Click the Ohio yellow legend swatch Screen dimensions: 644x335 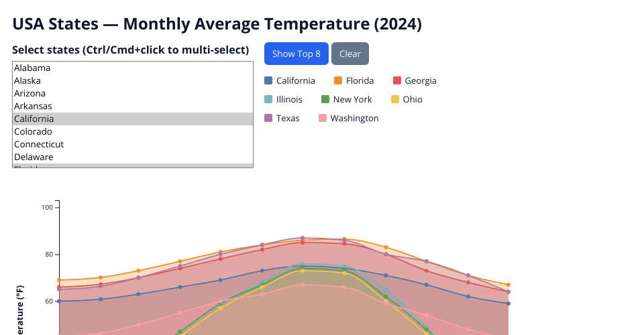pos(395,99)
